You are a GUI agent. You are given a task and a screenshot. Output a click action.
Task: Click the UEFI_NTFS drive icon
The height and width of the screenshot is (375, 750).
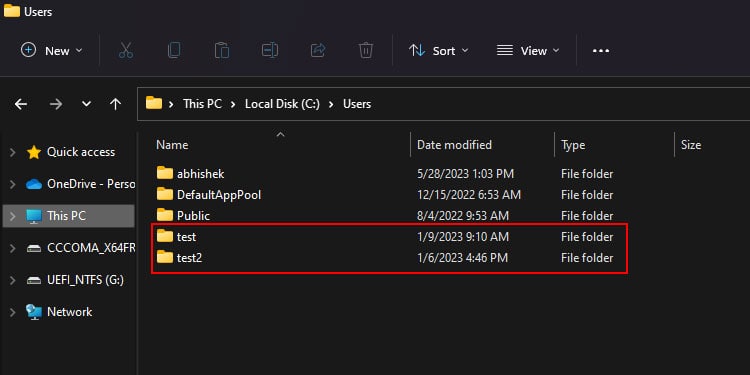[x=34, y=280]
